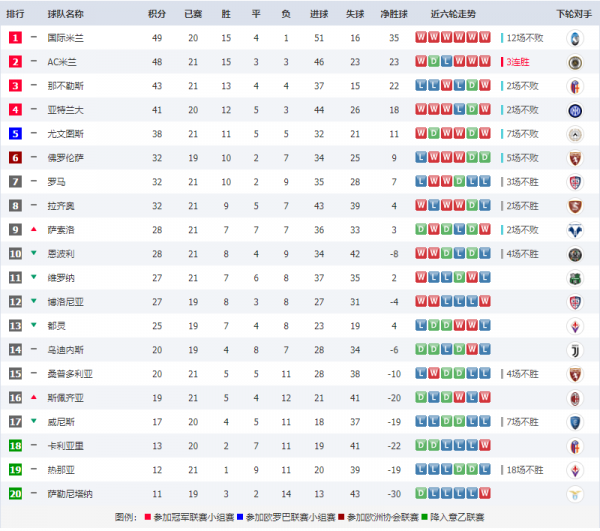Click points value 49 for 国际米兰
This screenshot has width=600, height=531.
pyautogui.click(x=157, y=38)
